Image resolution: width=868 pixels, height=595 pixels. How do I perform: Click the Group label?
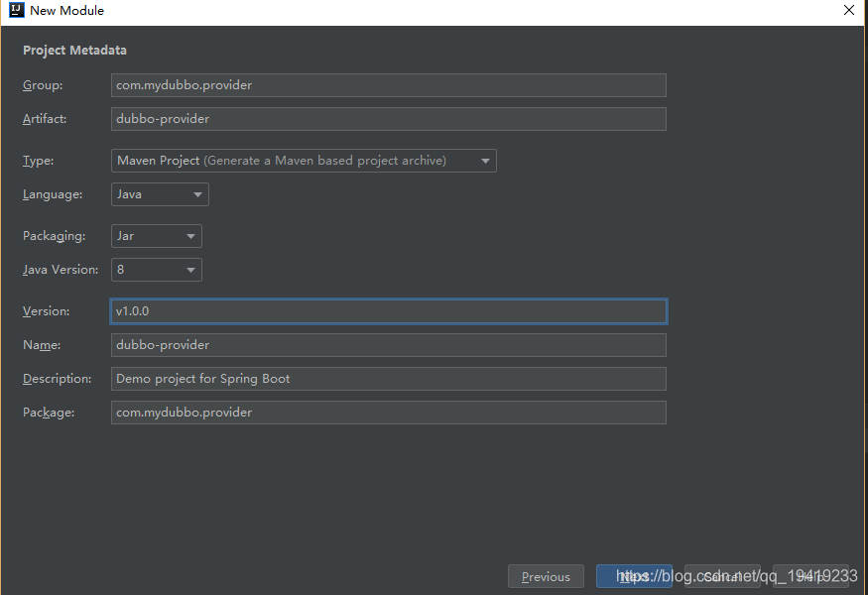[43, 85]
